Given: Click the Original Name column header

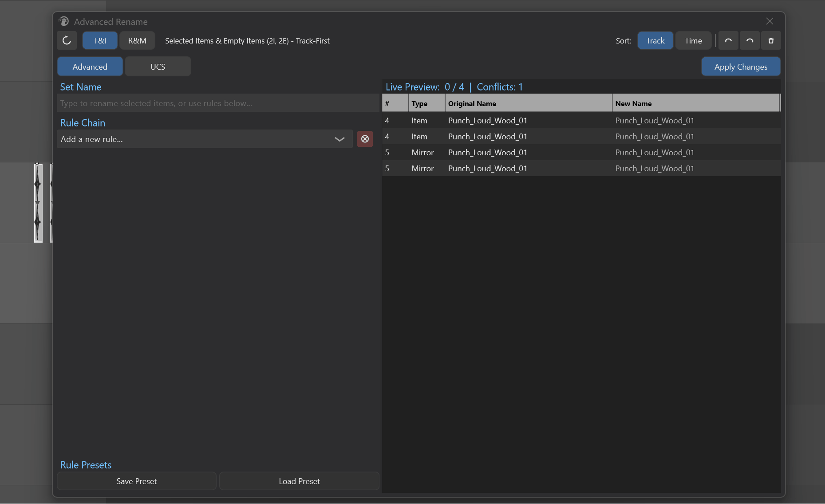Looking at the screenshot, I should coord(529,103).
